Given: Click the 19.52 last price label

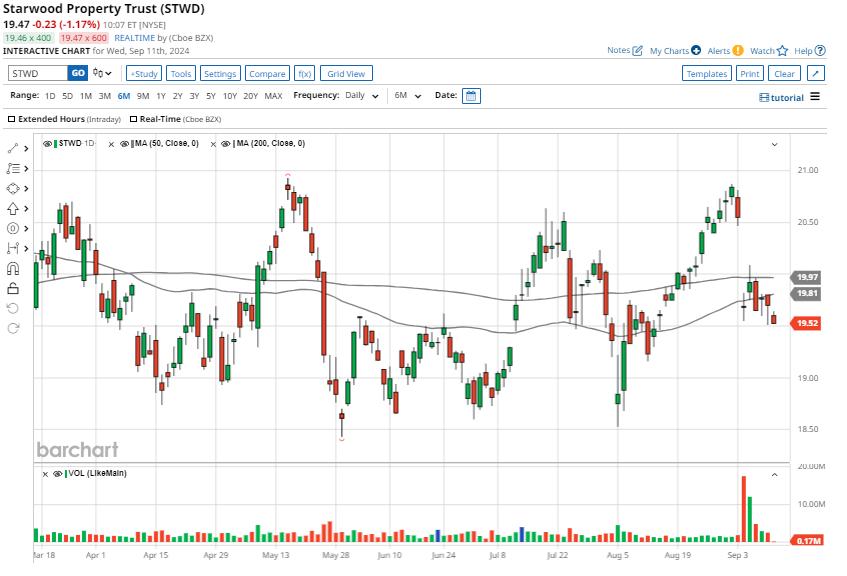Looking at the screenshot, I should point(806,323).
